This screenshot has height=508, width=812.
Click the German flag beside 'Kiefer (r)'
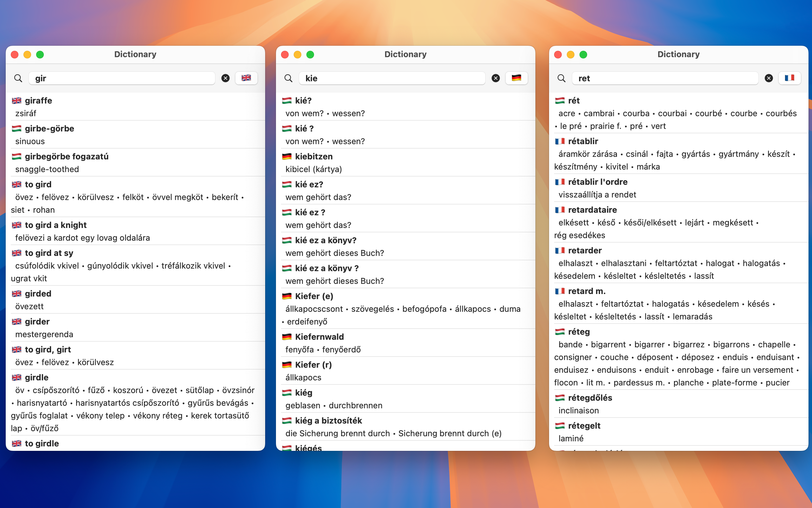tap(286, 364)
